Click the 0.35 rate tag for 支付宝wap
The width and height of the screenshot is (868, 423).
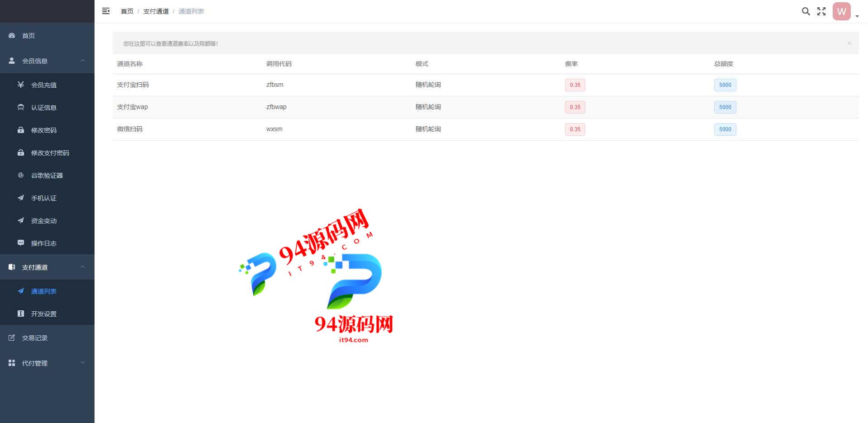pyautogui.click(x=575, y=107)
